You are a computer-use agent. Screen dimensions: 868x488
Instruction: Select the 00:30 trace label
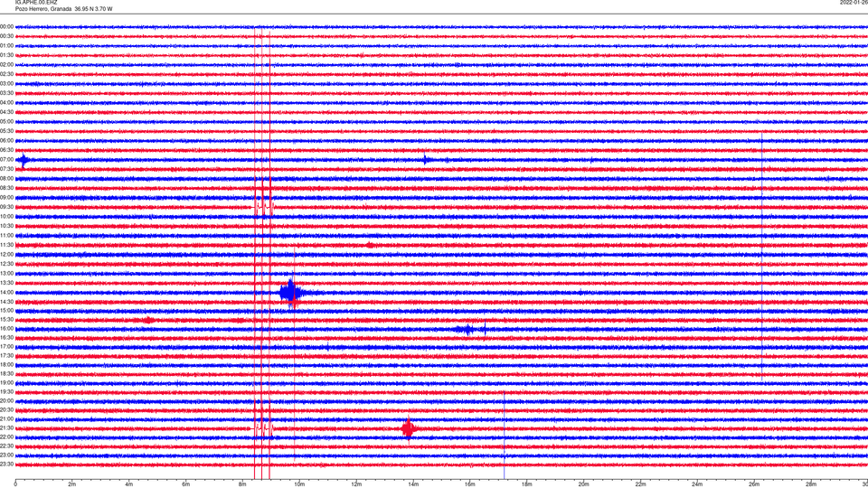point(7,36)
